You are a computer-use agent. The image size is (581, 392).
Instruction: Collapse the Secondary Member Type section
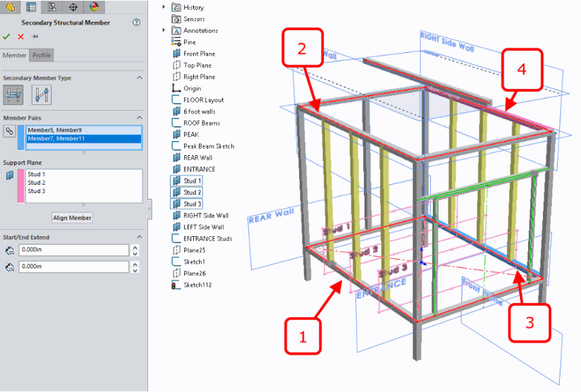(x=139, y=78)
